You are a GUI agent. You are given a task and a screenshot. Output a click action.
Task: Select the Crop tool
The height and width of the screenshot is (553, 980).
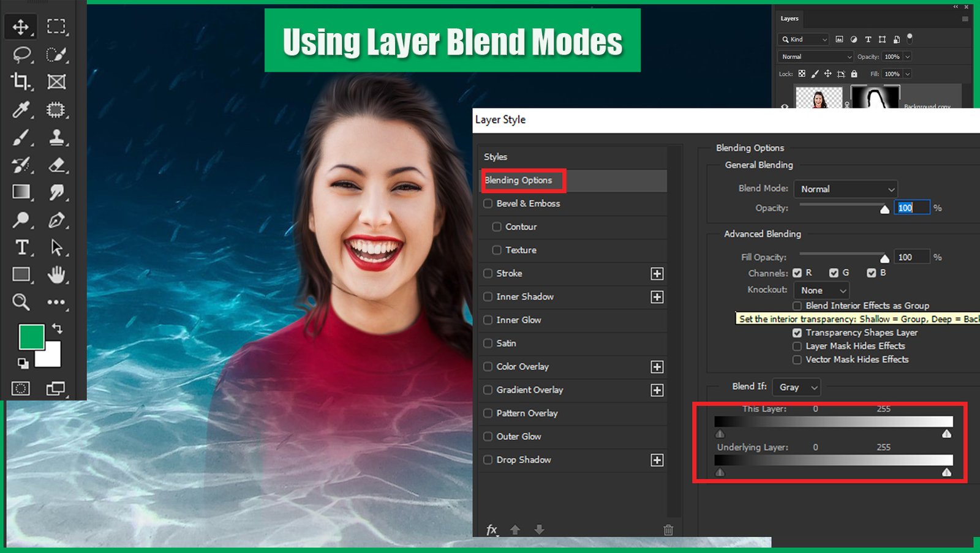click(x=21, y=81)
